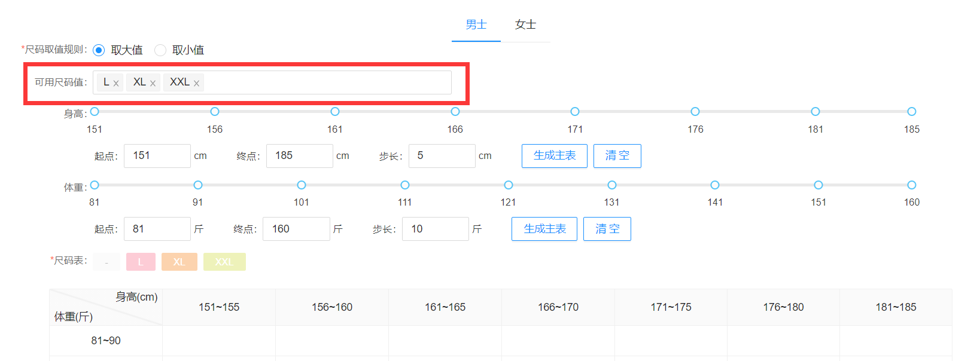The image size is (980, 361).
Task: Click table cell under 151~155 in 81~90 row
Action: coord(219,341)
